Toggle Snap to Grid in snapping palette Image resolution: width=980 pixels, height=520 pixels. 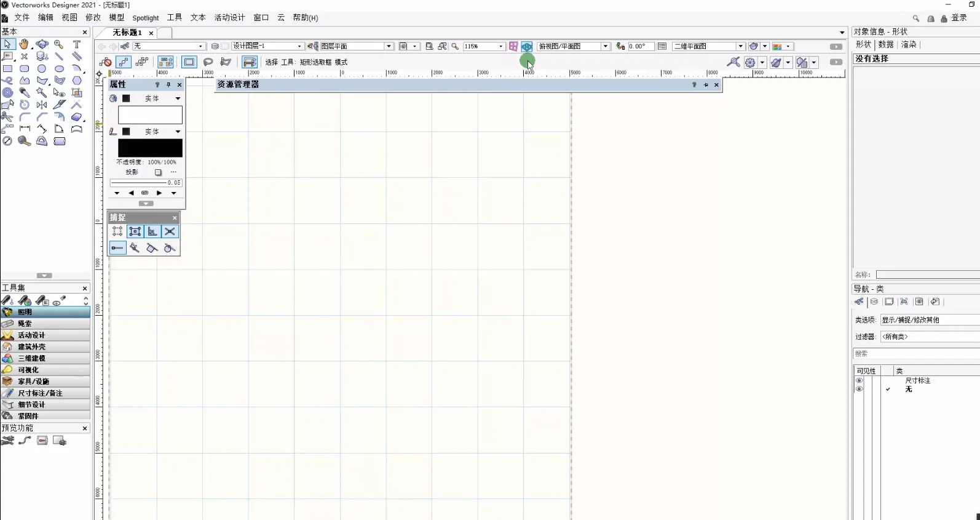click(x=117, y=231)
